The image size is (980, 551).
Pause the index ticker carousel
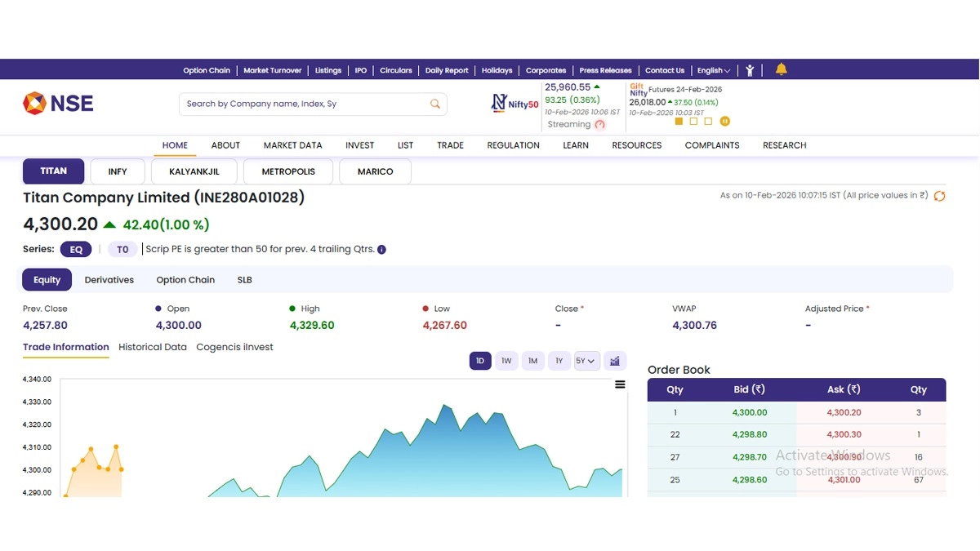point(724,122)
